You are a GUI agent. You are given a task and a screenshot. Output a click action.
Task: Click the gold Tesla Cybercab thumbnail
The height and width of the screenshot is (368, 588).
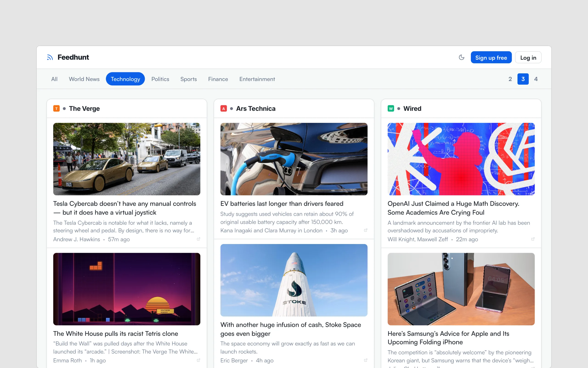[127, 159]
